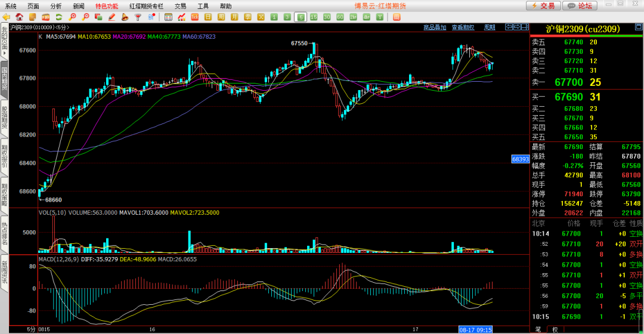The image size is (644, 334).
Task: Open the 页面 menu
Action: click(33, 6)
